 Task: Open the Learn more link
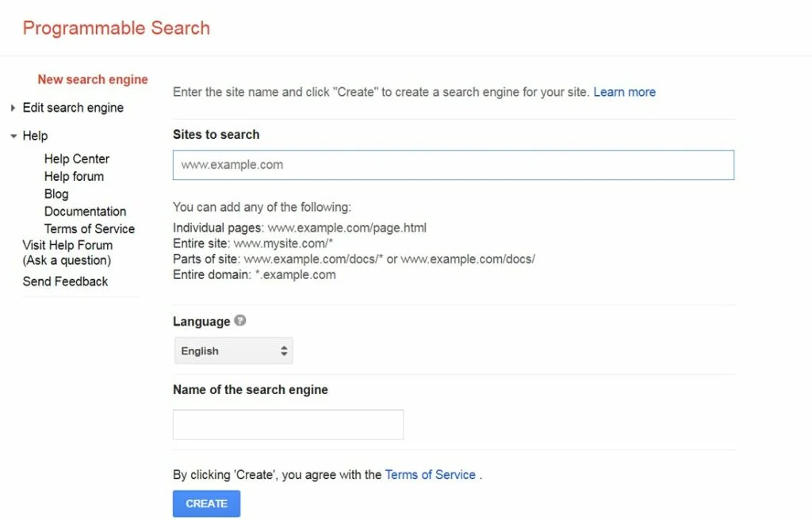[x=624, y=92]
